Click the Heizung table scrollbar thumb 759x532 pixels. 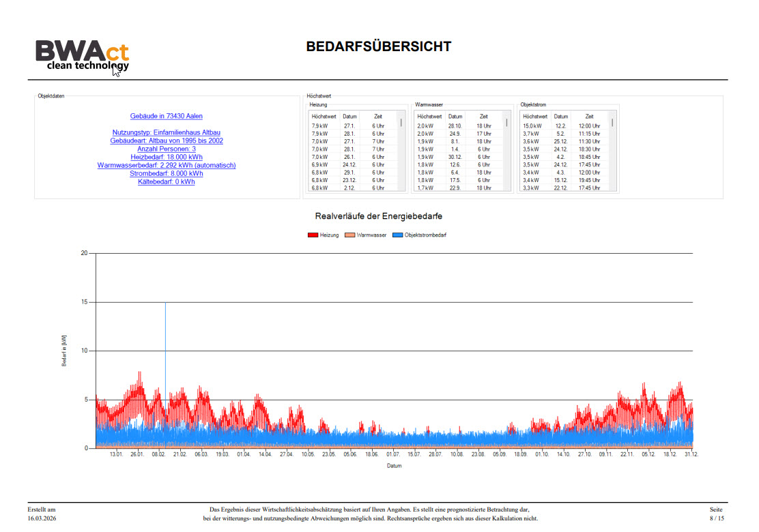(401, 123)
